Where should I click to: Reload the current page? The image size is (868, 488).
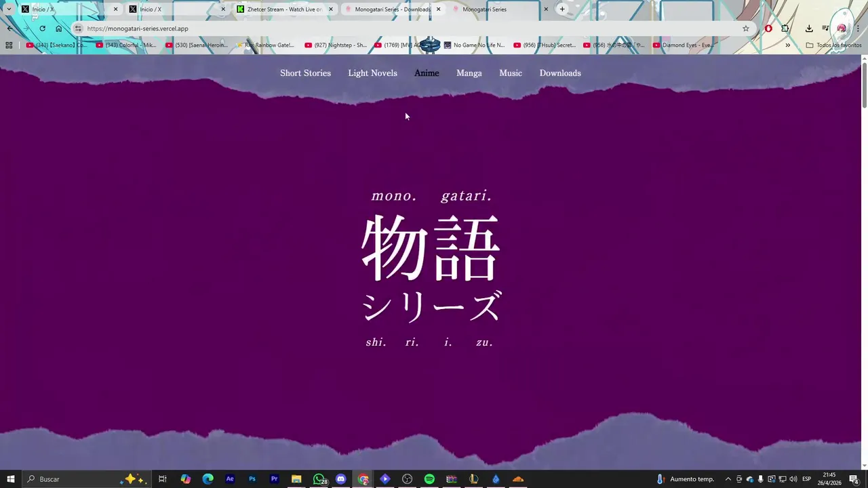coord(42,28)
